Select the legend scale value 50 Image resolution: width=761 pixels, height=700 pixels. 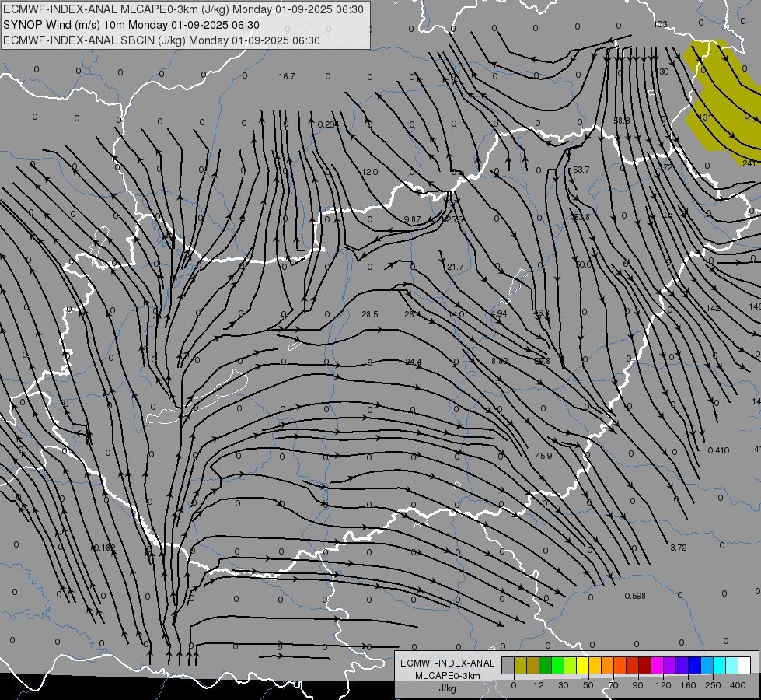click(588, 685)
